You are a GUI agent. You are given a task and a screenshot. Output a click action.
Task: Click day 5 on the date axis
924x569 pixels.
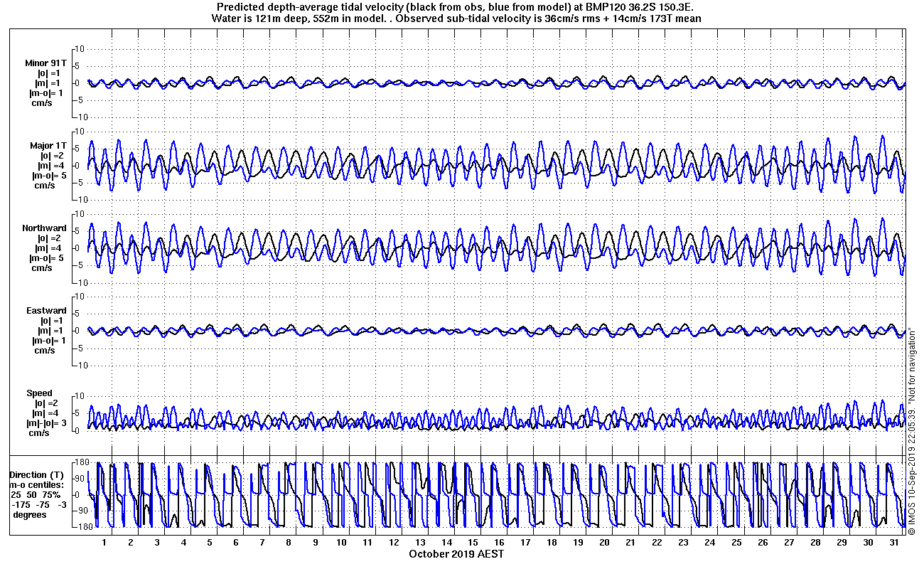210,542
